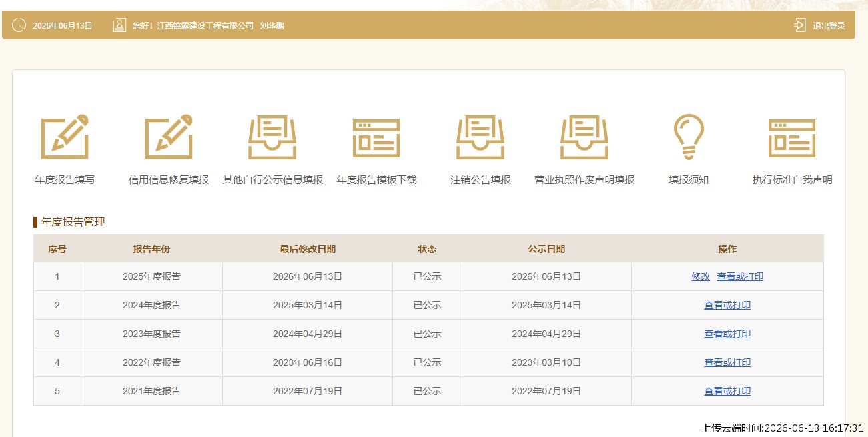The width and height of the screenshot is (868, 437).
Task: Open the 年度报告模板下载 icon
Action: click(x=376, y=138)
